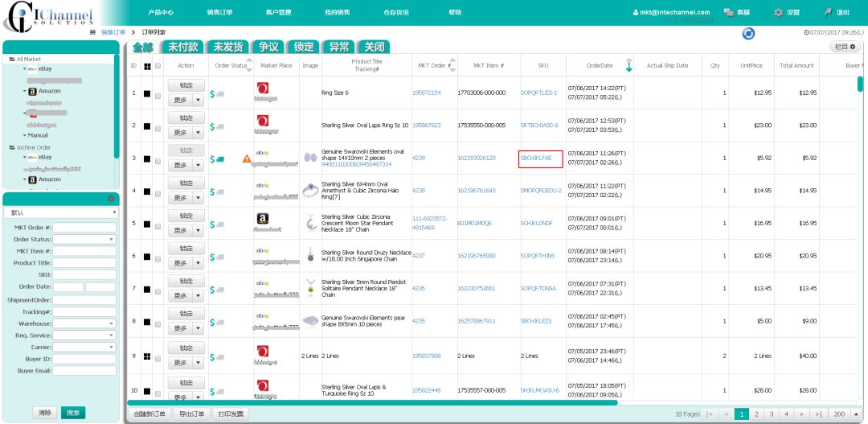This screenshot has height=424, width=868.
Task: Open the Warehouse filter dropdown
Action: pyautogui.click(x=111, y=323)
